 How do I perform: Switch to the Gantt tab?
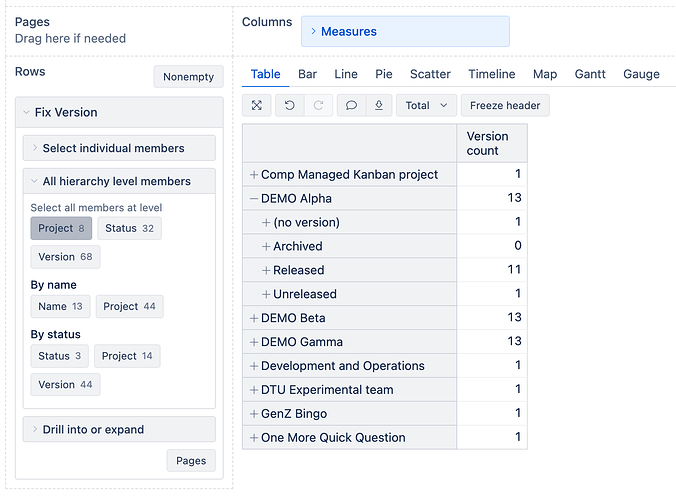point(590,74)
